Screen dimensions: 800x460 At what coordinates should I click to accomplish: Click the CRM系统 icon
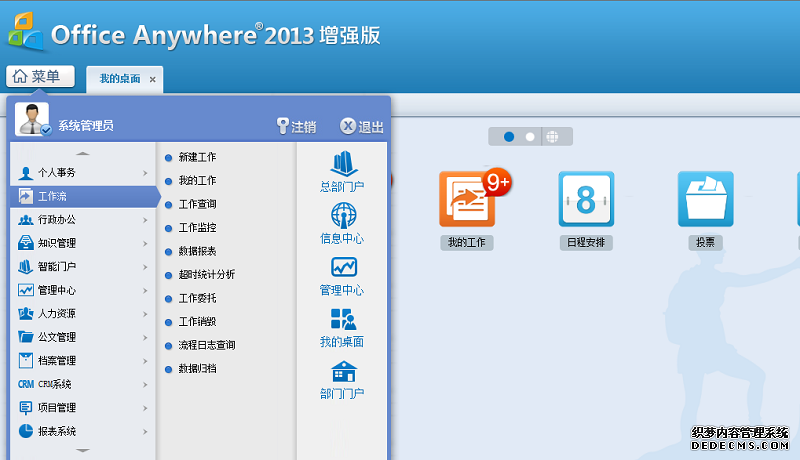(x=26, y=384)
